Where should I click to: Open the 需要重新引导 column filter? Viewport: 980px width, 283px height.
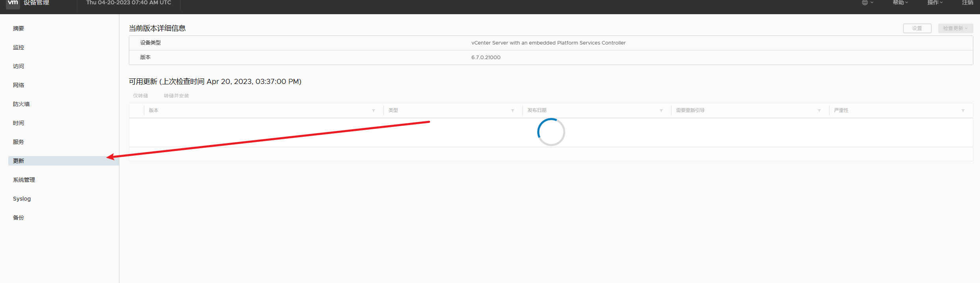[x=819, y=111]
